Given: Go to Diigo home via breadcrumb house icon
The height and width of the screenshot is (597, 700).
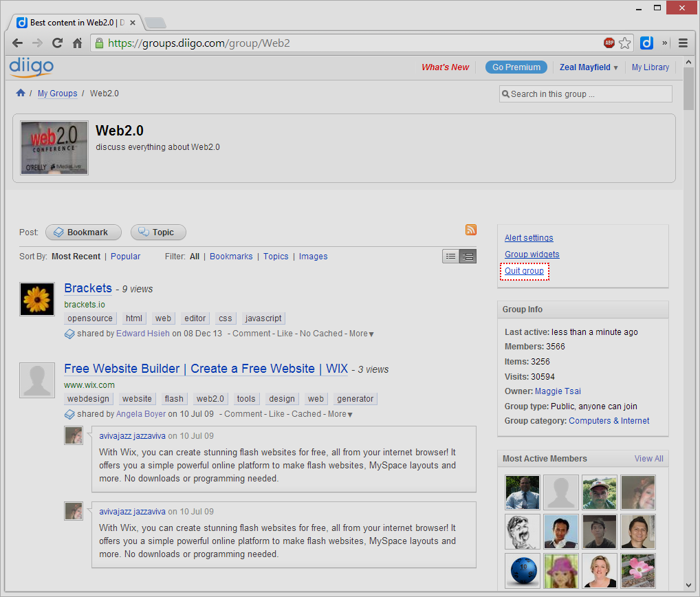Looking at the screenshot, I should point(21,93).
